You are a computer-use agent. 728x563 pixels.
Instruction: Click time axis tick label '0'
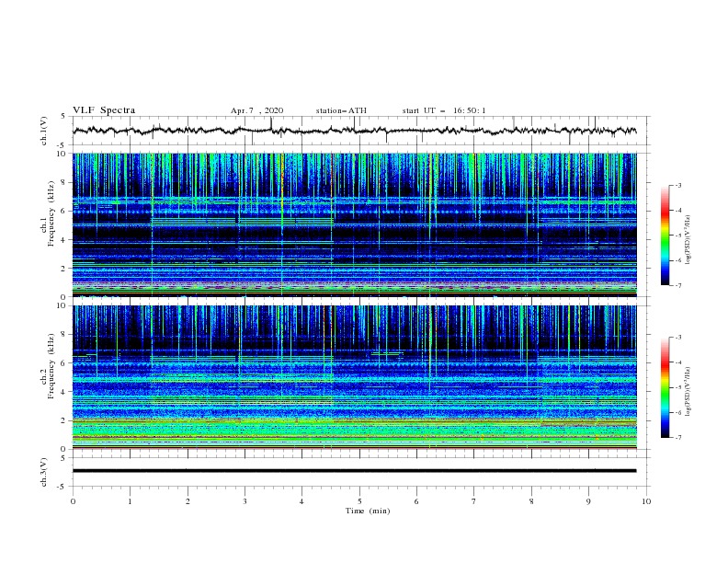[73, 501]
